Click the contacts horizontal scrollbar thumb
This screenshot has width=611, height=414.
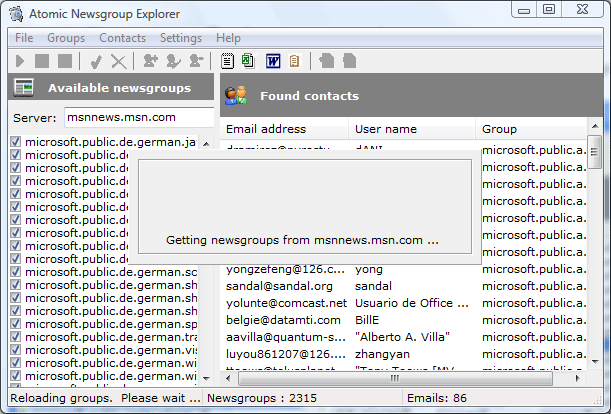tap(395, 378)
